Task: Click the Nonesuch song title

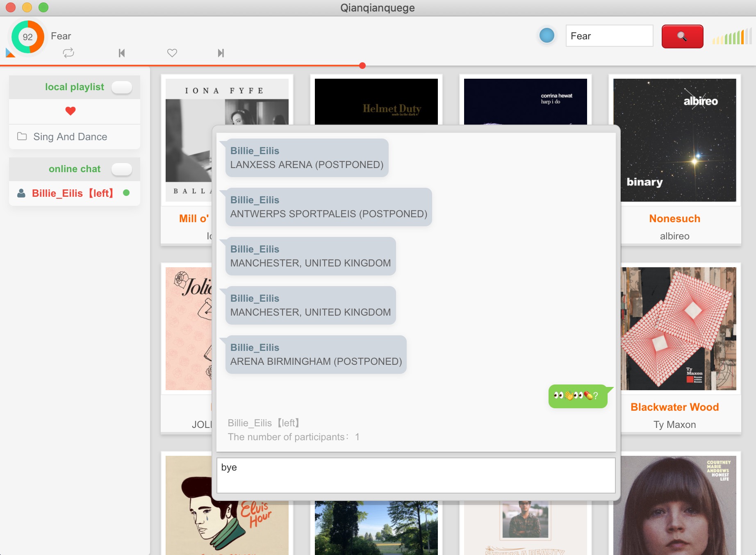Action: [x=675, y=218]
